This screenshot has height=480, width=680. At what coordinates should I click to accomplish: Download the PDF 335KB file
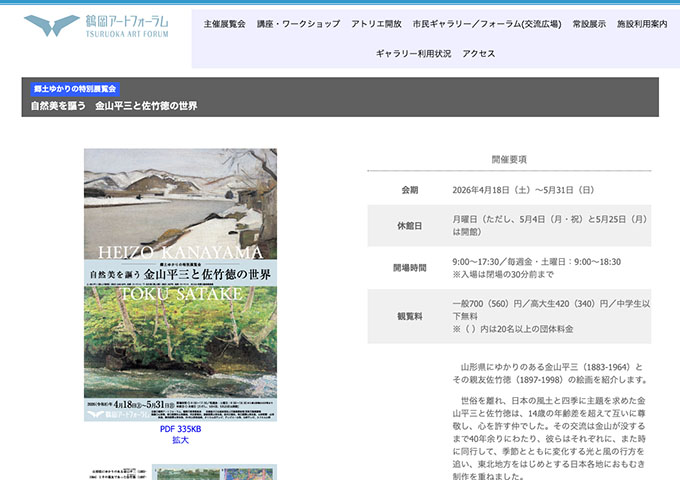coord(180,429)
